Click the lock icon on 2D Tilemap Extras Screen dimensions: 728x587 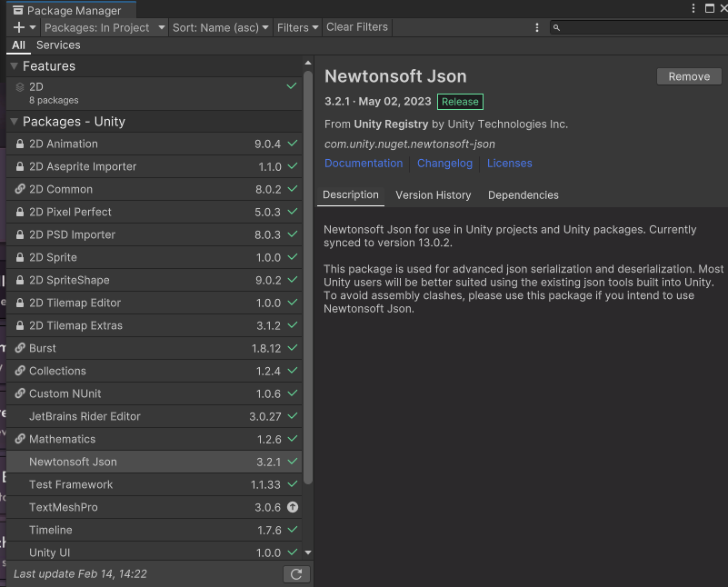19,325
